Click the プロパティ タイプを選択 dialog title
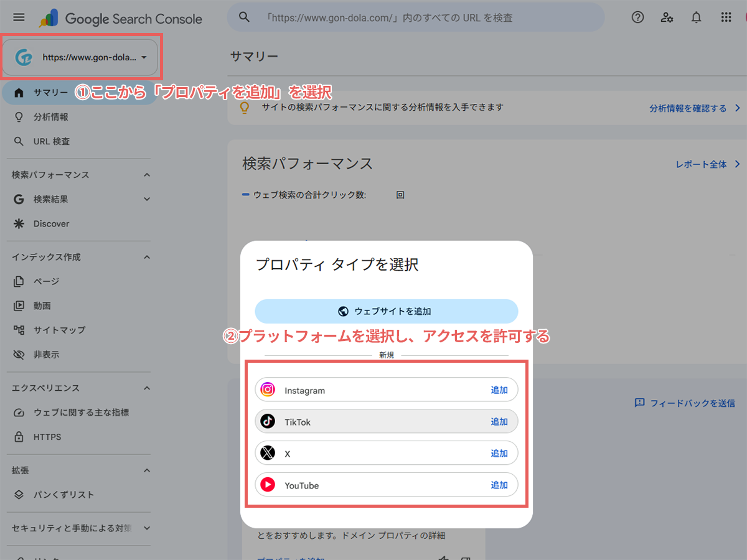 coord(337,264)
